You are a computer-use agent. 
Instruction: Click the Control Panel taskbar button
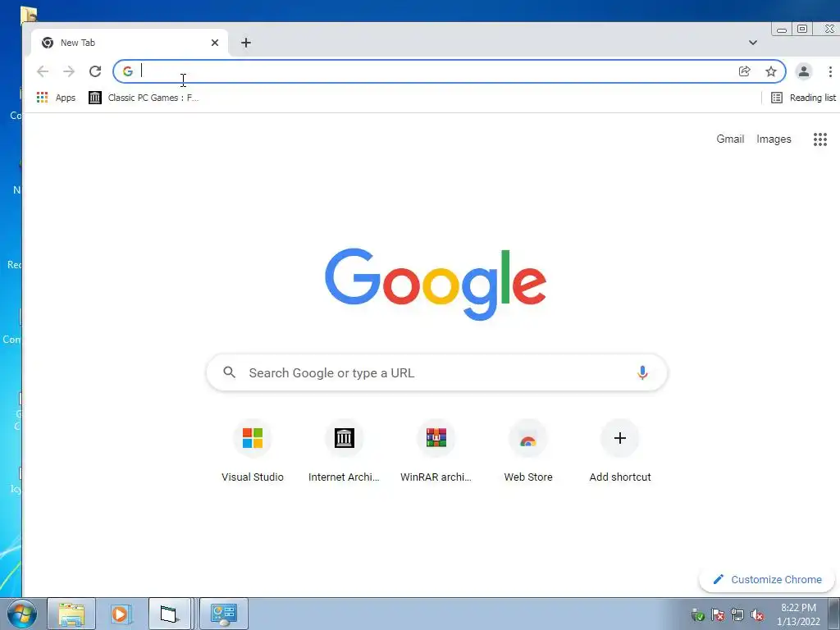pos(223,614)
